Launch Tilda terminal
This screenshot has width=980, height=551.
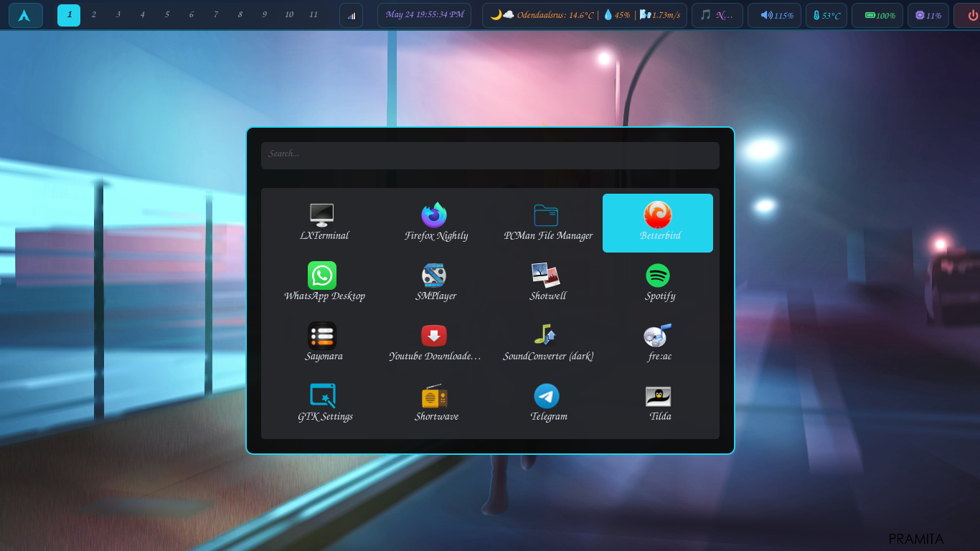point(658,404)
